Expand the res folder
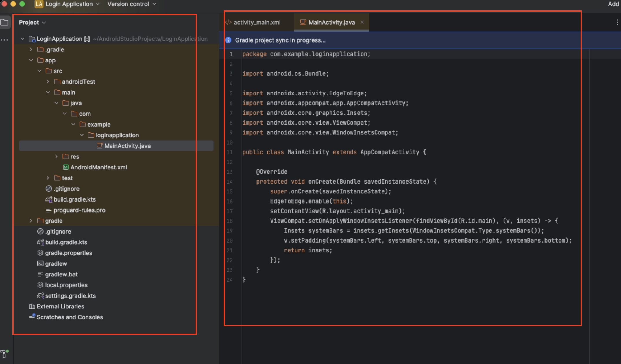This screenshot has width=621, height=364. coord(56,156)
